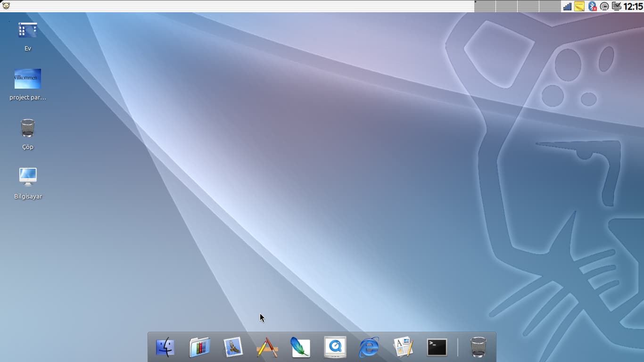Launch the Mail stamp icon in dock

pyautogui.click(x=233, y=348)
